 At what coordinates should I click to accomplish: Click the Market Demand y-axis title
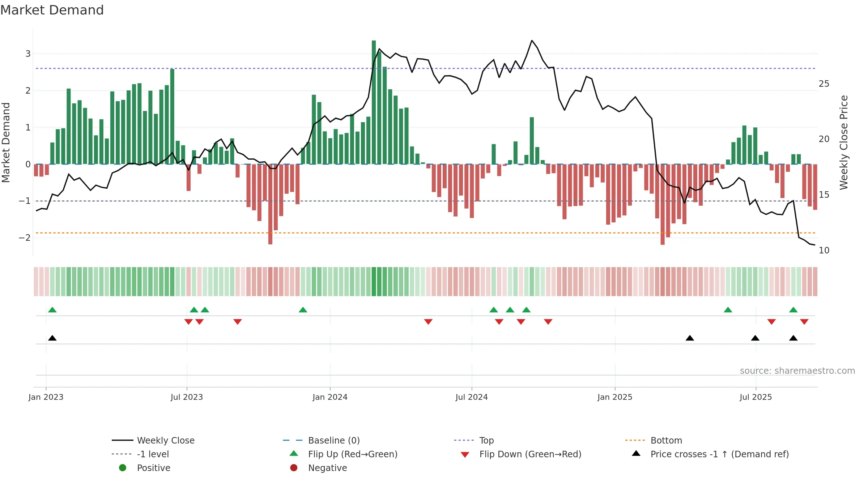(x=6, y=142)
